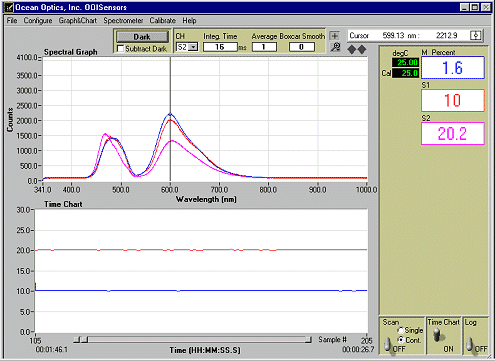Click the cursor counts value 2212.9
495x361 pixels.
pyautogui.click(x=447, y=35)
